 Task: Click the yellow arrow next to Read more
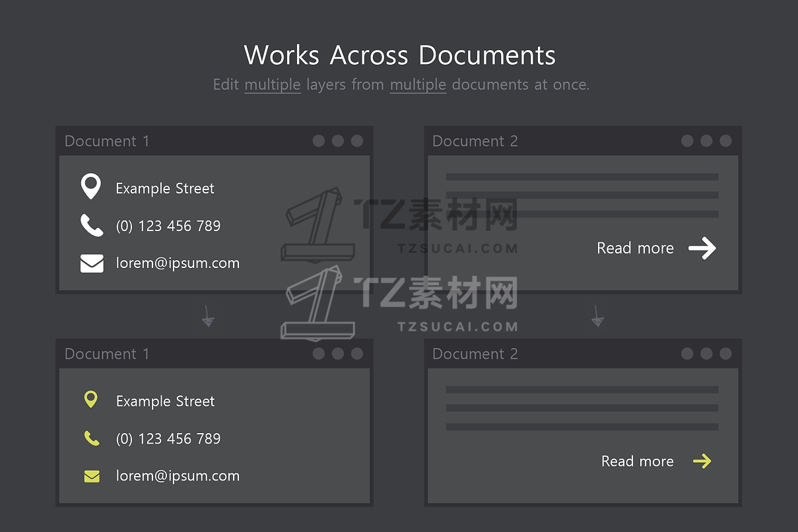(x=702, y=461)
